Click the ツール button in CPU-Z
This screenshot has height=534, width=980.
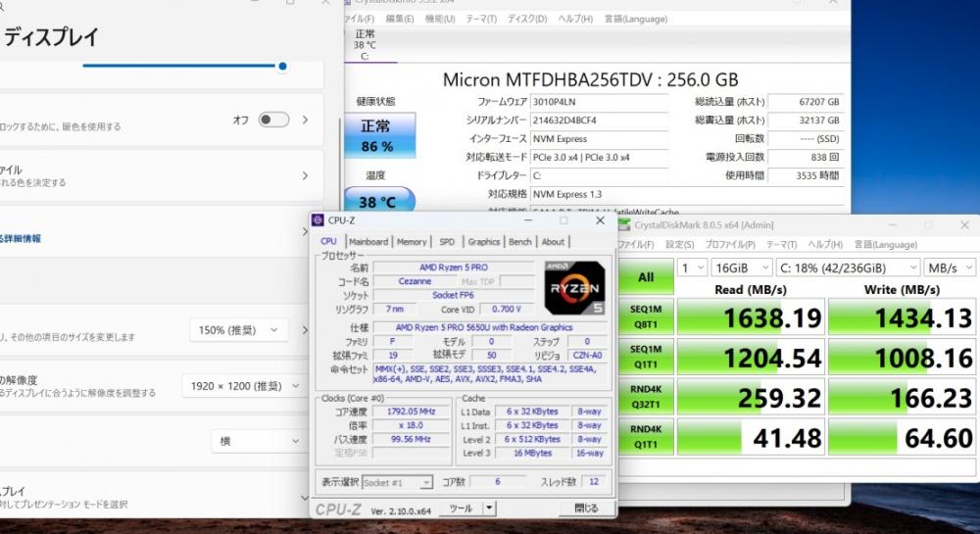point(461,509)
